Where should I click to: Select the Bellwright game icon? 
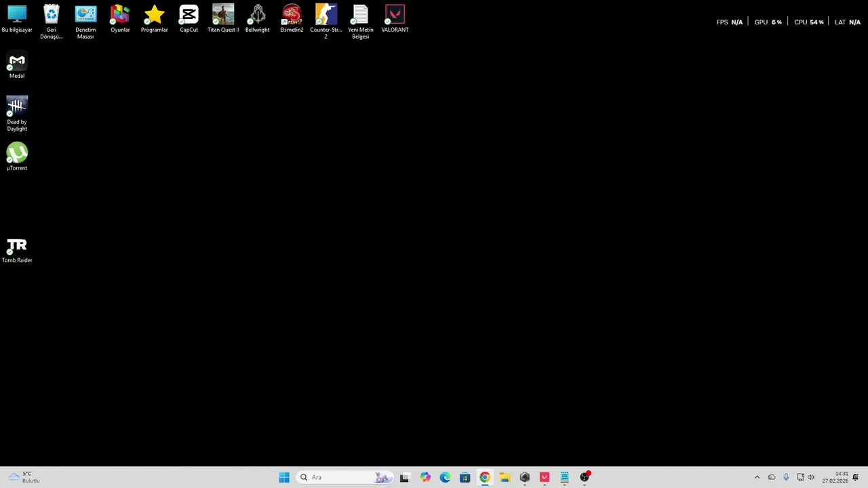click(x=257, y=19)
